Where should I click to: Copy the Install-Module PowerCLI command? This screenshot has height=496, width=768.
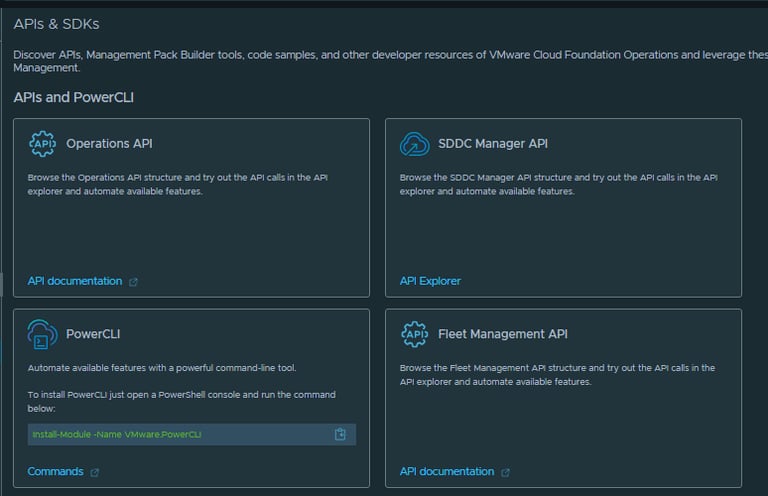coord(340,434)
